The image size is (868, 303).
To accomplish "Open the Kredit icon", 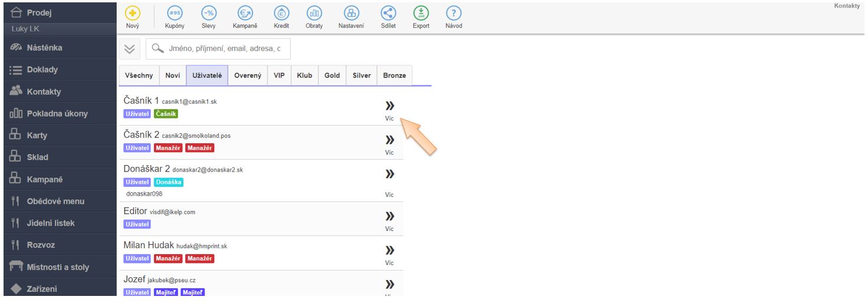I will coord(281,14).
